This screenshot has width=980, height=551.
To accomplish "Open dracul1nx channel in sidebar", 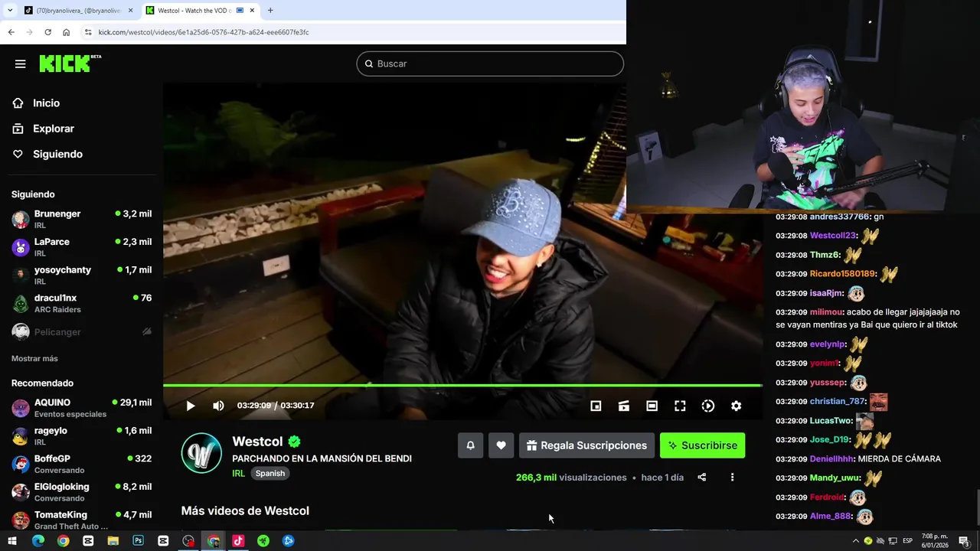I will (81, 303).
